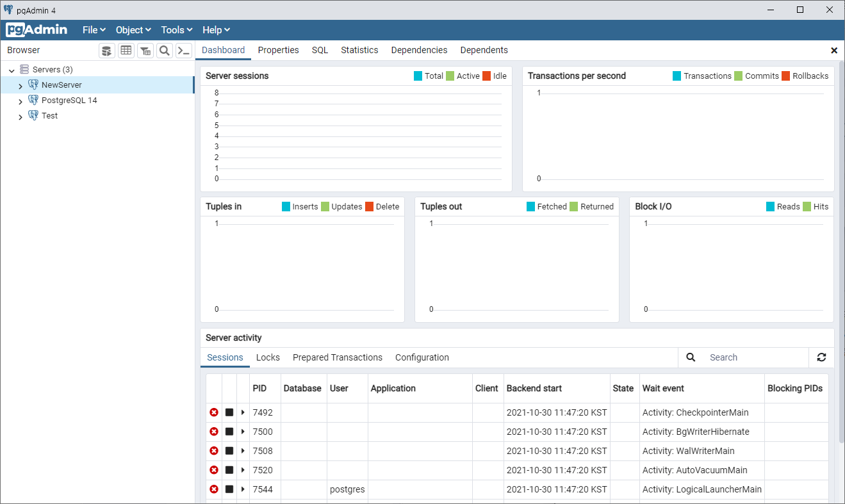Viewport: 845px width, 504px height.
Task: Click the Search field in Server activity
Action: 756,357
